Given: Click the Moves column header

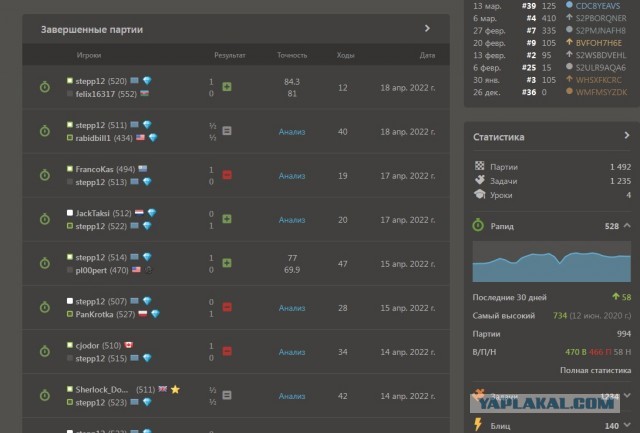Looking at the screenshot, I should pos(345,55).
